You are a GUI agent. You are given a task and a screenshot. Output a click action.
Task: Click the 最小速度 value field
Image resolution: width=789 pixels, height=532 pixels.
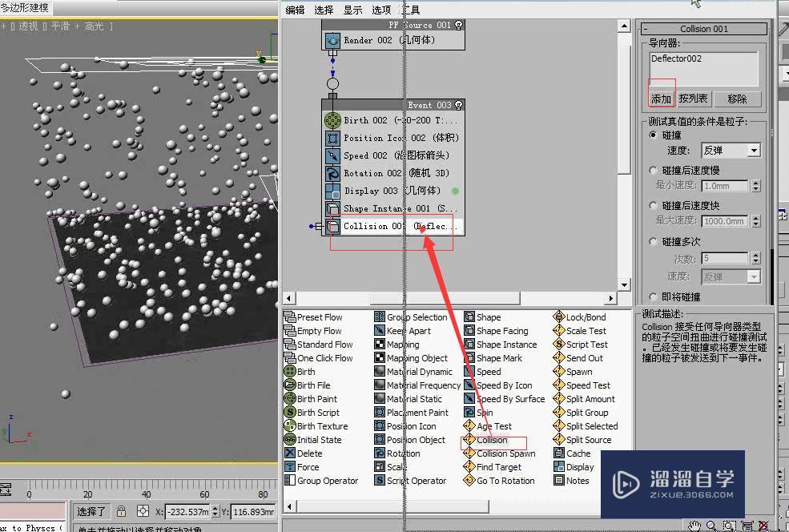click(x=725, y=186)
